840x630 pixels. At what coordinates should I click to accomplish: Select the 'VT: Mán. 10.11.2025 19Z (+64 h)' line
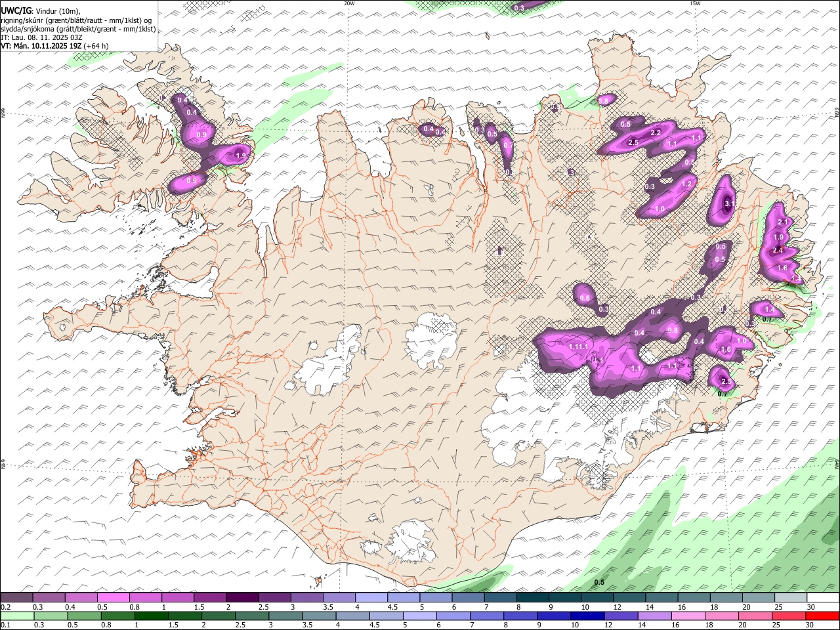tap(55, 46)
